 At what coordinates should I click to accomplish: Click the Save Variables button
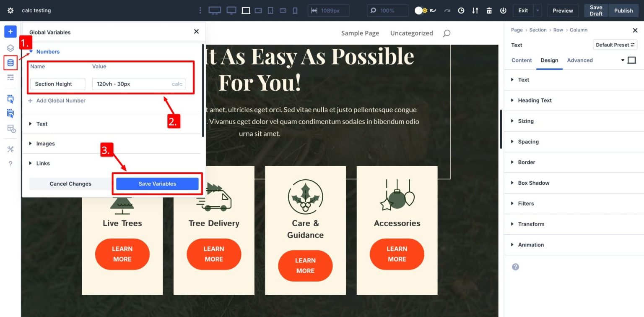pyautogui.click(x=157, y=183)
